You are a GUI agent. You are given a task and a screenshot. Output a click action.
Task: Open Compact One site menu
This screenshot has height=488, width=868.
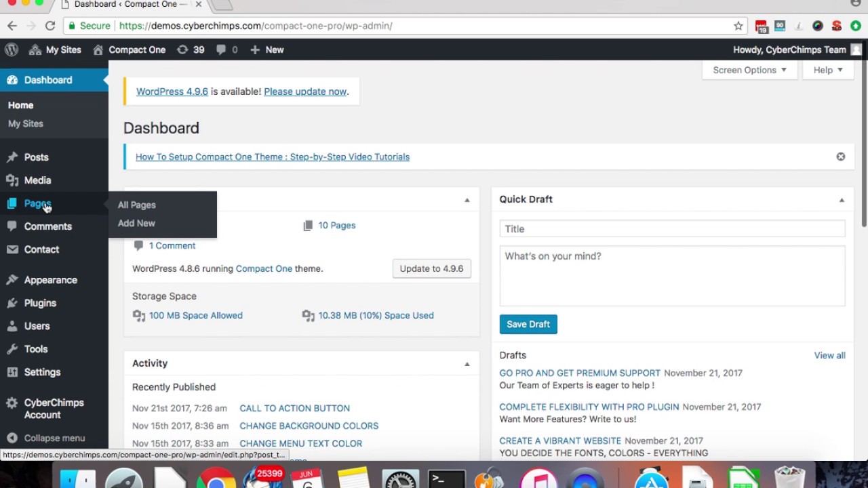pos(129,49)
